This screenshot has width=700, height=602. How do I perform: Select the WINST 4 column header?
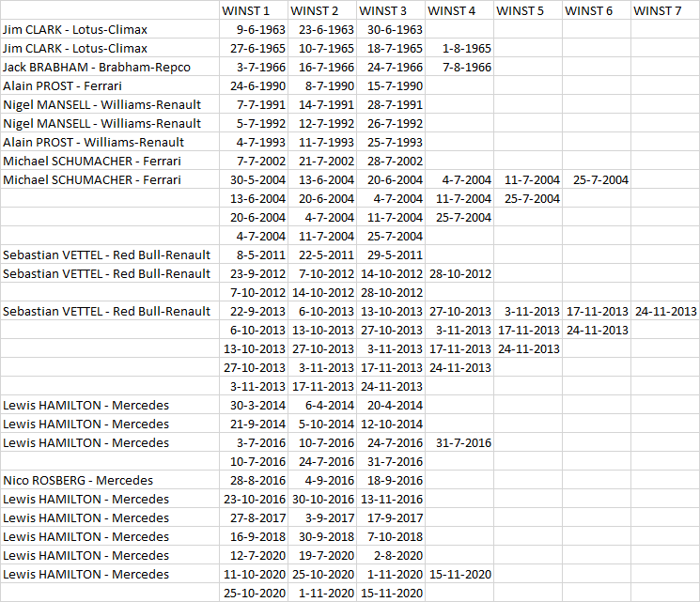(x=459, y=10)
